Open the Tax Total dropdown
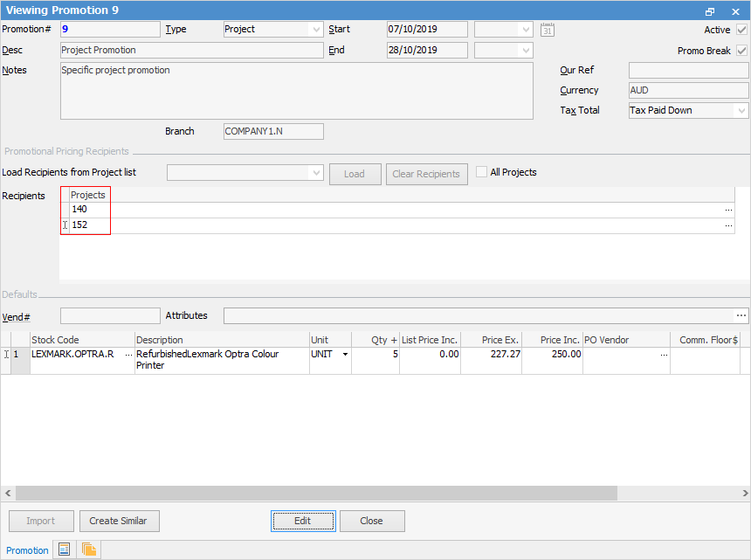The image size is (751, 560). click(x=741, y=111)
